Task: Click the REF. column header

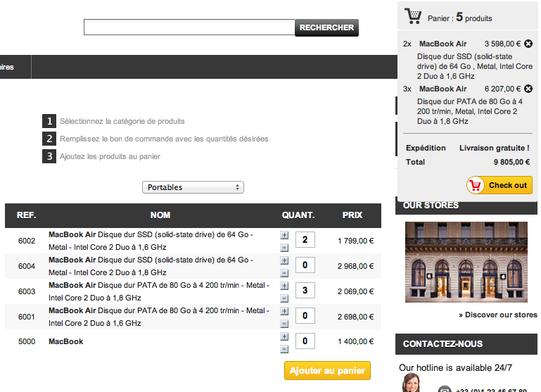Action: (x=26, y=215)
